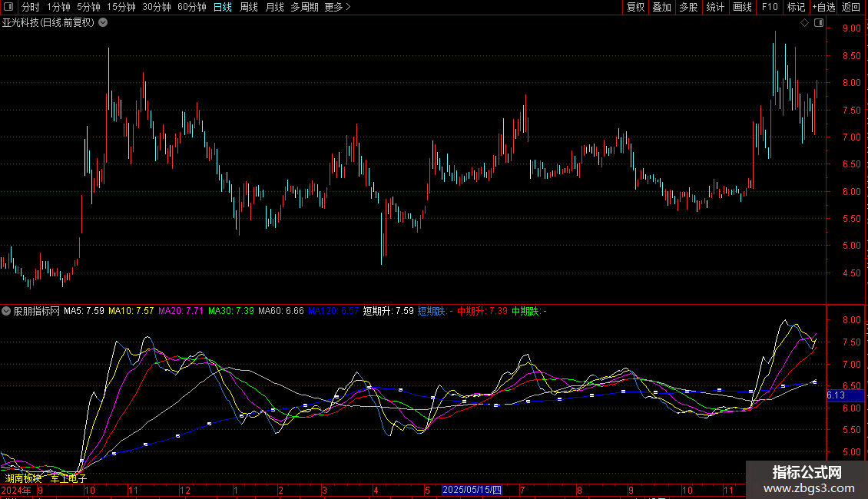Click the 亚光科技(日线.前复权) chart title
Viewport: 868px width, 499px height.
click(48, 23)
